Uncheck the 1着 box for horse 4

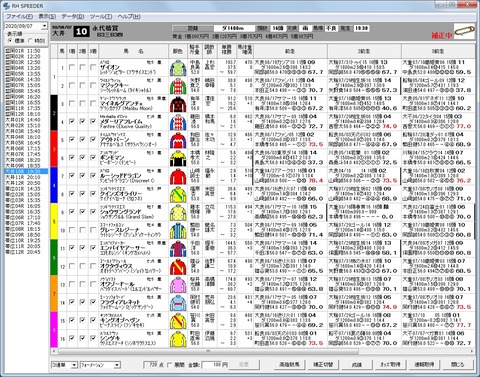72,122
